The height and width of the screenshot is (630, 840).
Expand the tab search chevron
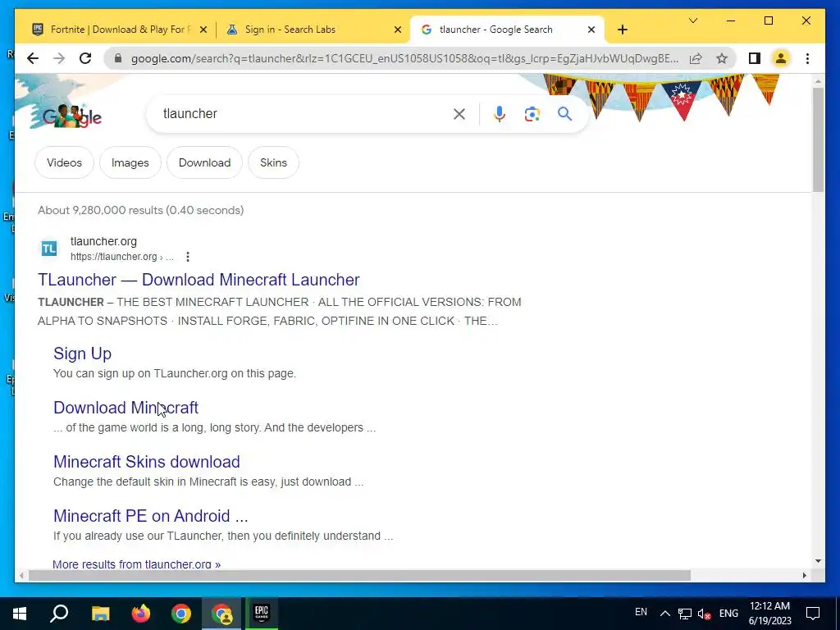pos(692,21)
